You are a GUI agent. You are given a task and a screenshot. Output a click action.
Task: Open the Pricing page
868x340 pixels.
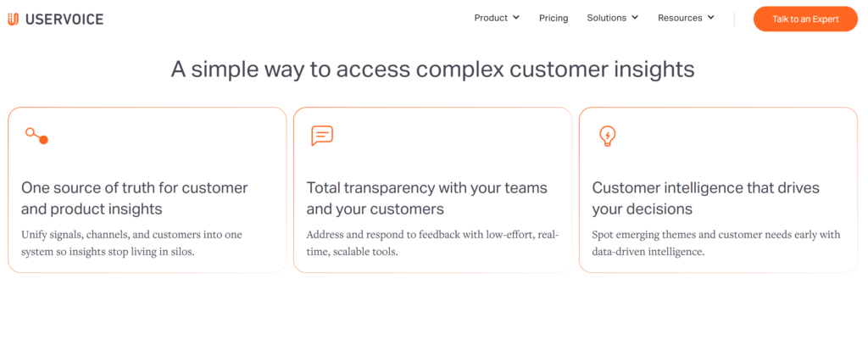[554, 18]
